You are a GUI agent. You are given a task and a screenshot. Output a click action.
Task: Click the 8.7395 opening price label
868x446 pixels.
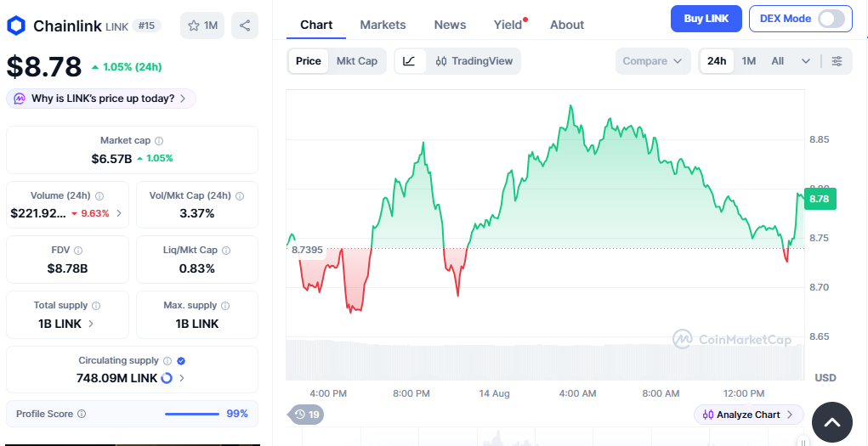307,250
